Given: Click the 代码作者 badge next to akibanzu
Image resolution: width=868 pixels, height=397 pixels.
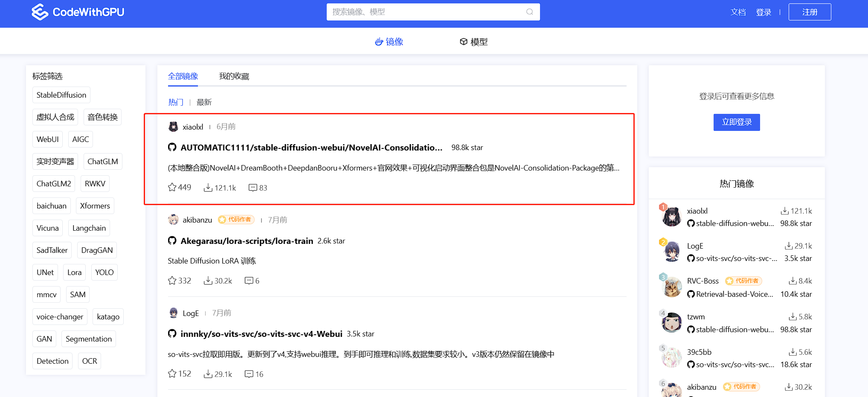Looking at the screenshot, I should pyautogui.click(x=235, y=220).
